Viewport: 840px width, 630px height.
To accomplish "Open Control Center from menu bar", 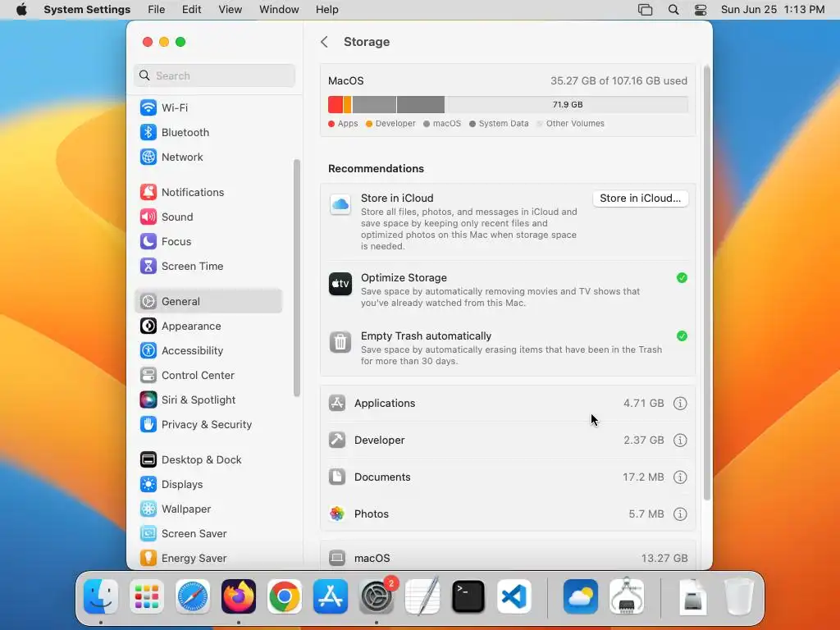I will click(701, 10).
